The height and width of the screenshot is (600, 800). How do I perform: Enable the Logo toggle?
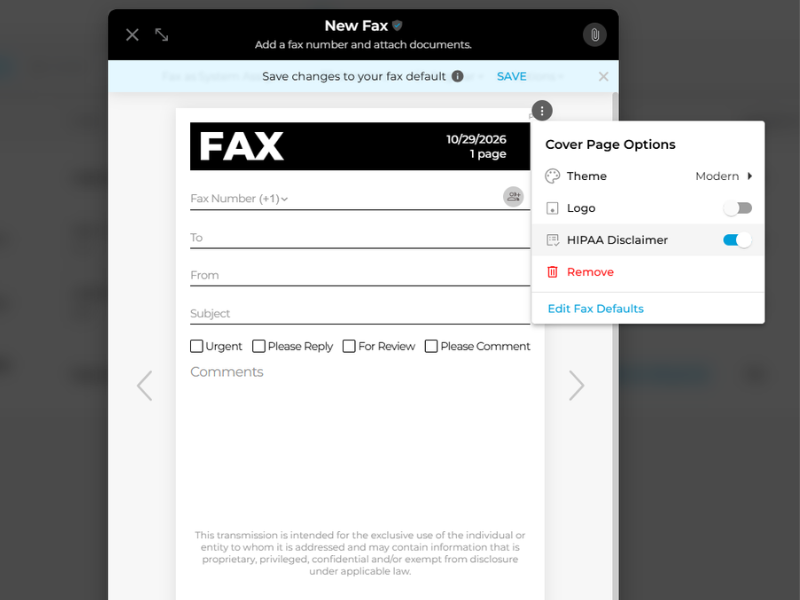[738, 208]
